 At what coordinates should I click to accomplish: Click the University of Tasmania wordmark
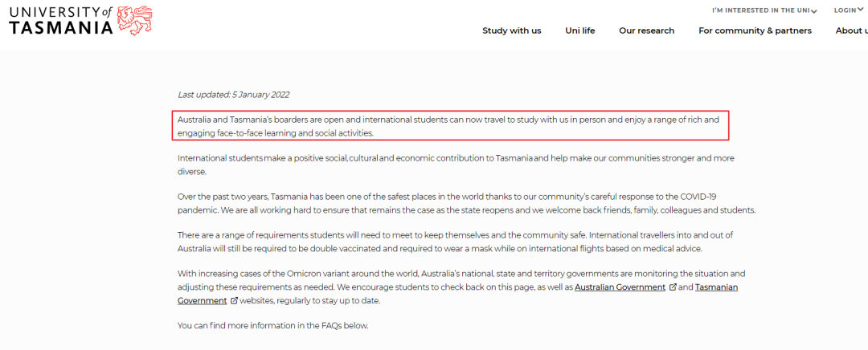(61, 22)
